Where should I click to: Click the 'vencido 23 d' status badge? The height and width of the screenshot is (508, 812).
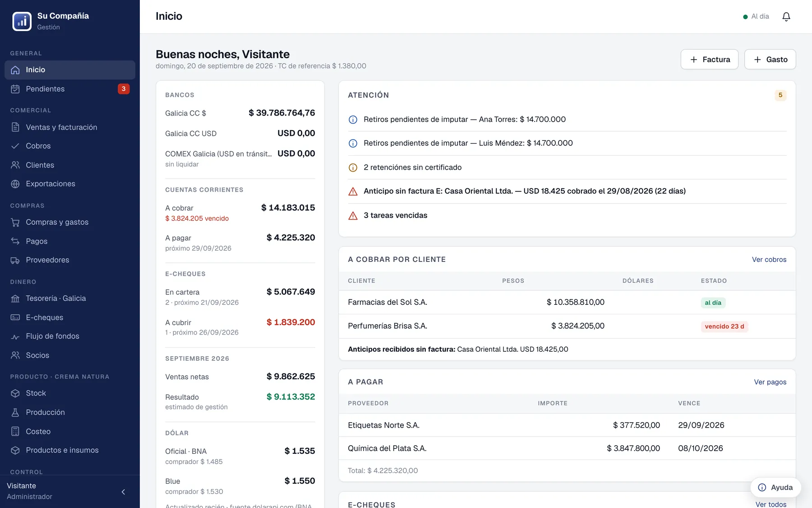(x=724, y=326)
